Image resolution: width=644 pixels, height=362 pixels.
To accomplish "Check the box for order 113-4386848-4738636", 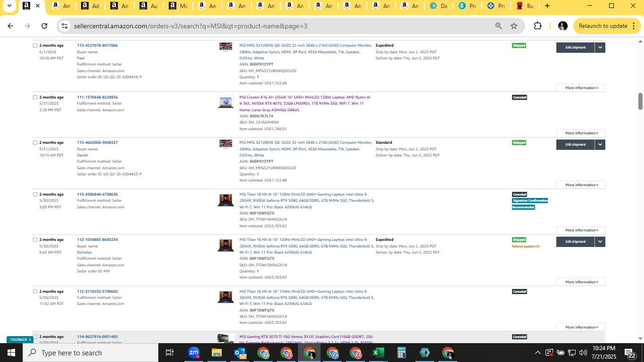I will click(x=35, y=195).
